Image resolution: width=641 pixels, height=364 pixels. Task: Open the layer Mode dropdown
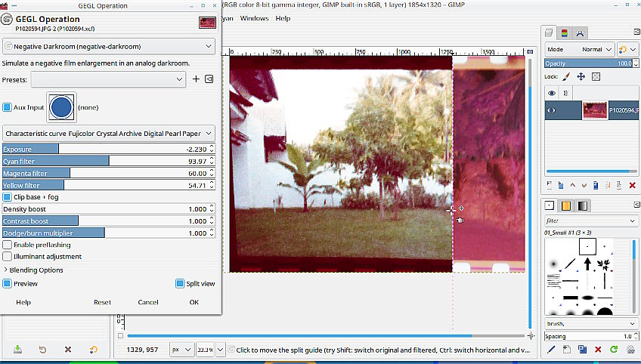click(x=579, y=49)
